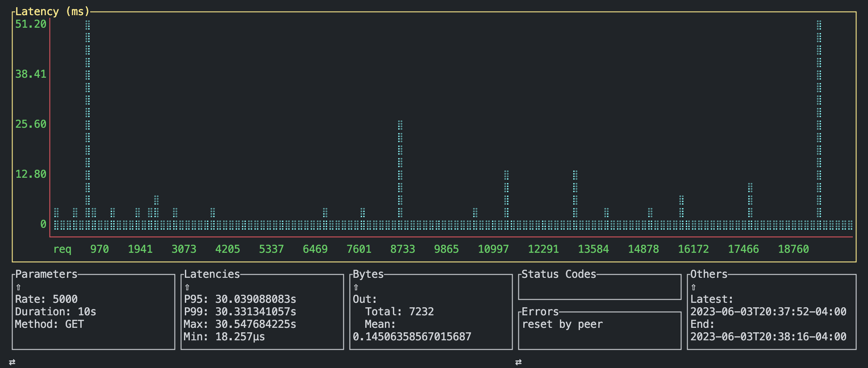Click the 5337 x-axis label
The image size is (868, 368).
coord(271,249)
